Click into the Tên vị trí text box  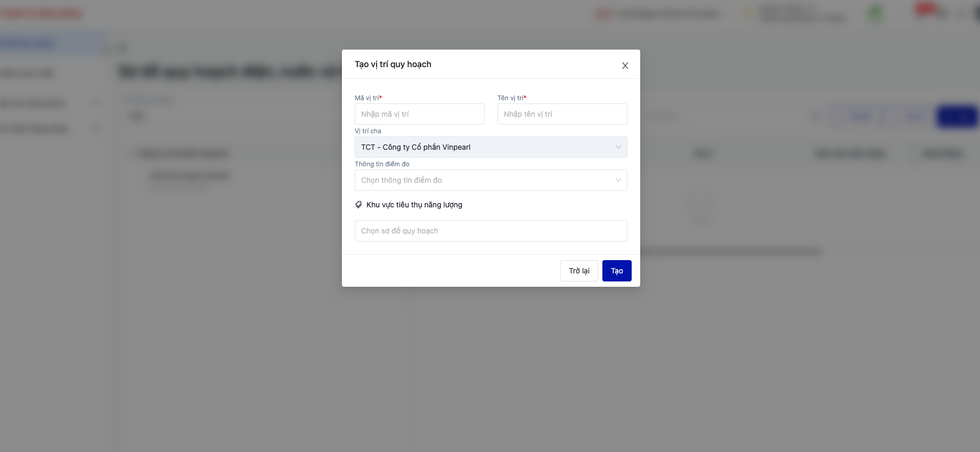pos(562,114)
